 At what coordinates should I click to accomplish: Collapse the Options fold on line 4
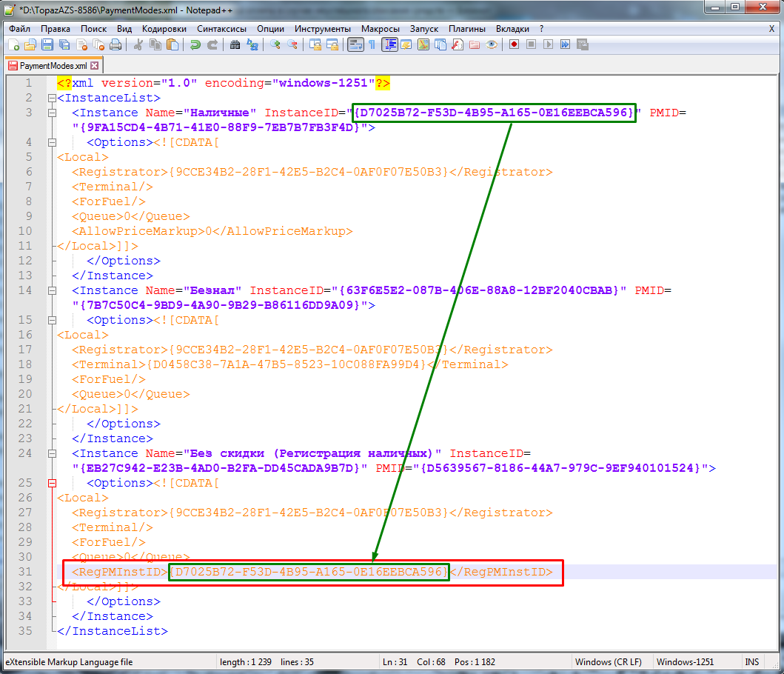coord(52,143)
